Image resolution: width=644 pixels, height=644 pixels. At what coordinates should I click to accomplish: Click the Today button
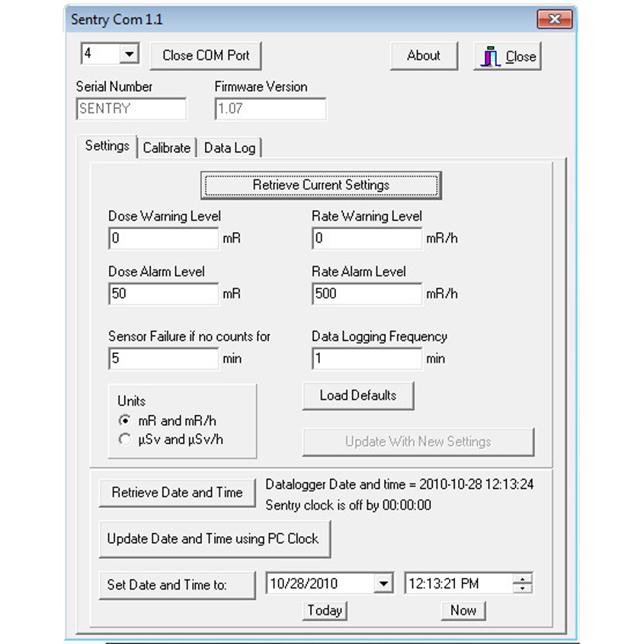(325, 611)
